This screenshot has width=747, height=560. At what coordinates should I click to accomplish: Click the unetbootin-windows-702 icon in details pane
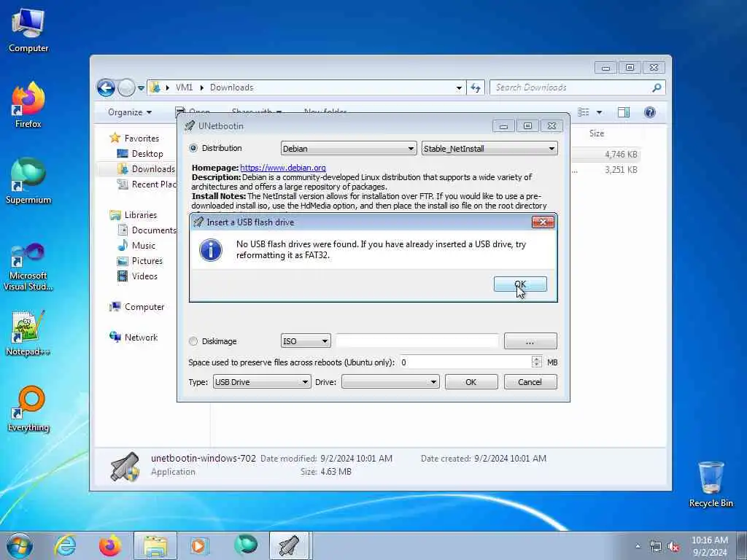point(125,467)
